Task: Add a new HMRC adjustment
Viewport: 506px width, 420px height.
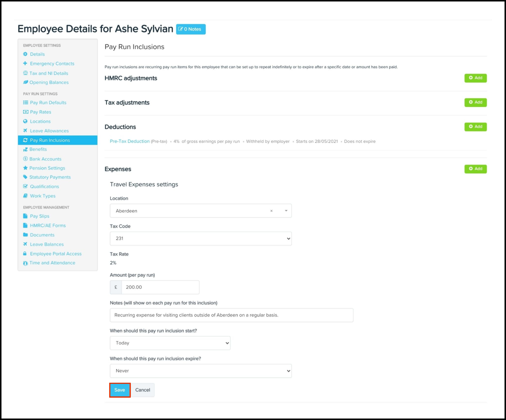Action: 475,78
